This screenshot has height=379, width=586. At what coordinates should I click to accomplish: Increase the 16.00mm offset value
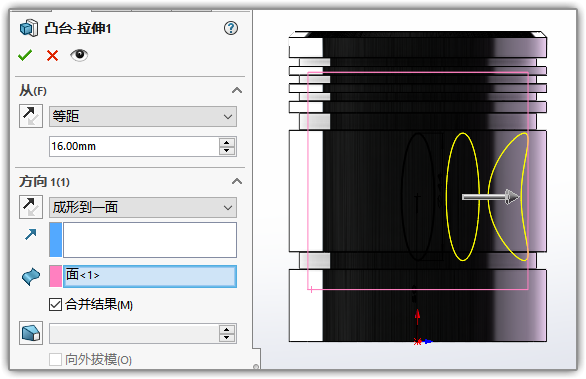(227, 142)
